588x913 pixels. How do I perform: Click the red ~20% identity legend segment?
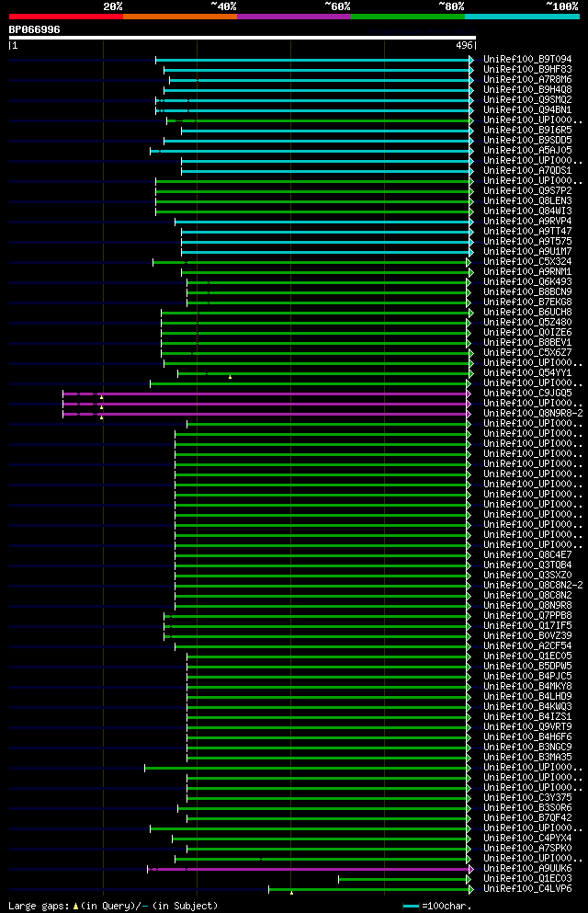(66, 17)
